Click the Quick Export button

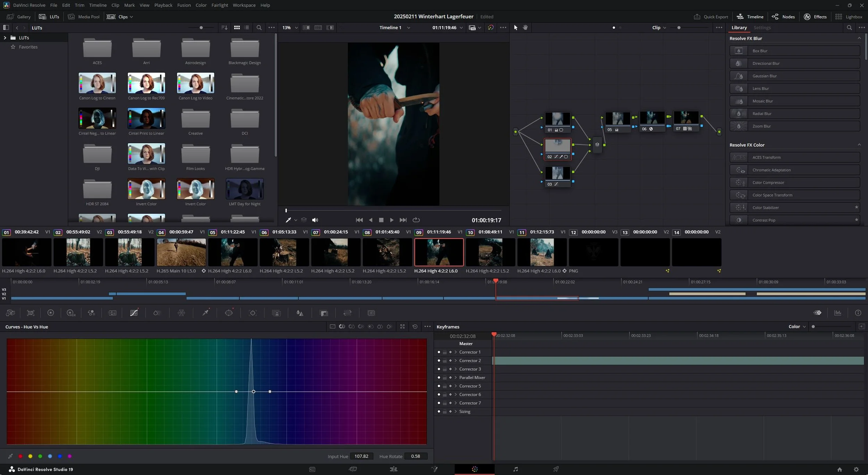point(711,17)
